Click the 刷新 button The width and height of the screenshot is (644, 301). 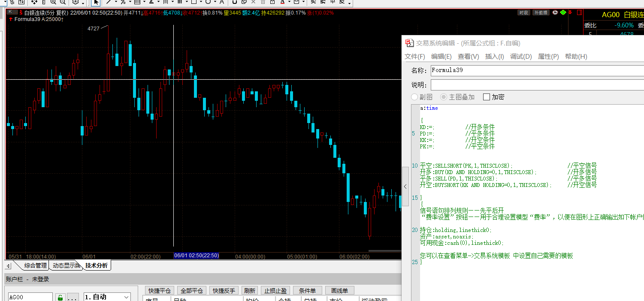coord(250,291)
